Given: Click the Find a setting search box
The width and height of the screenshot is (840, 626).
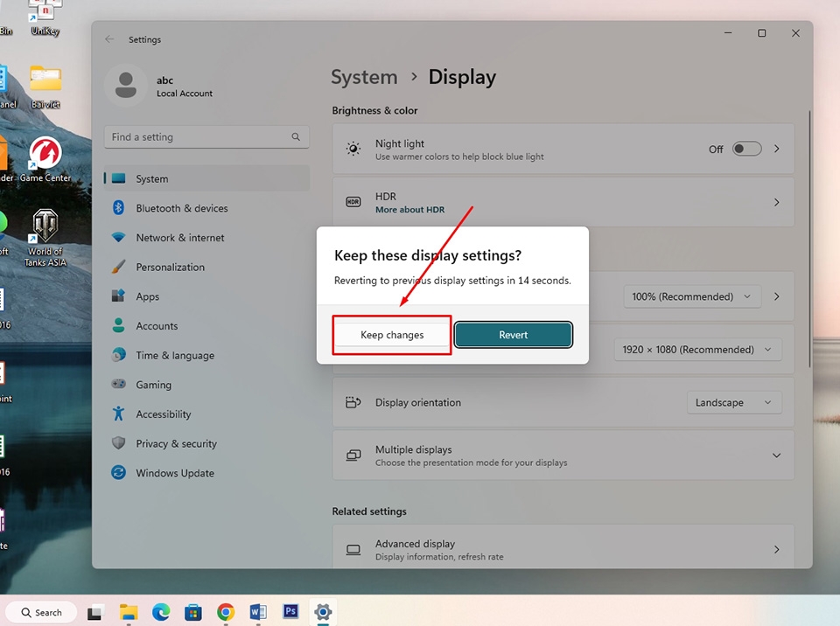Looking at the screenshot, I should (206, 136).
